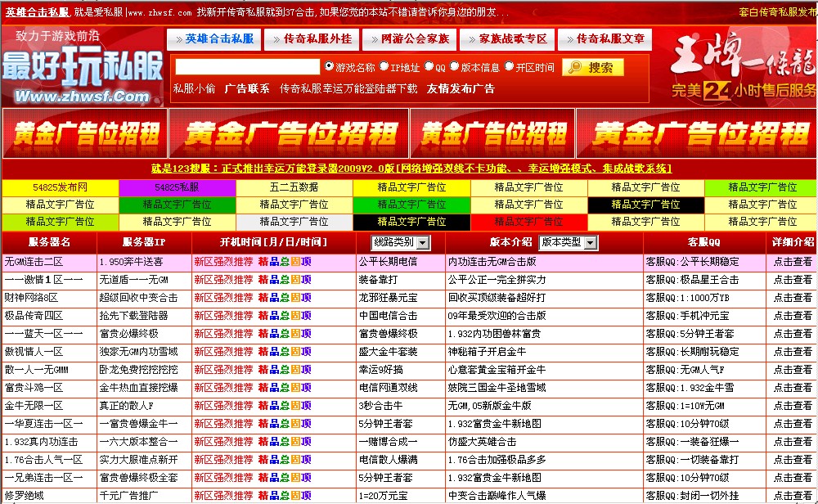The width and height of the screenshot is (818, 504).
Task: Click the yellow 置顶 badge on the 金牛无限一区 row
Action: [x=295, y=405]
